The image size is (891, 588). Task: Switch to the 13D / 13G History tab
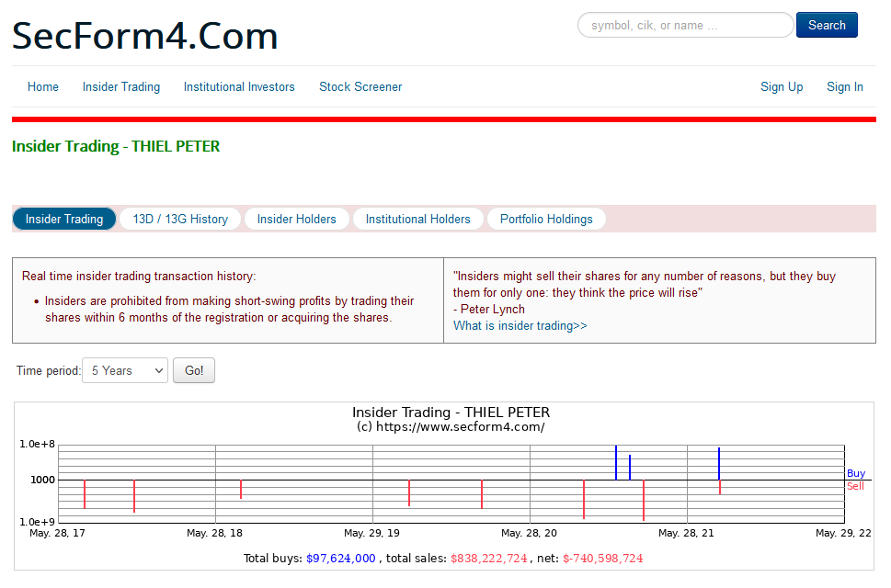(180, 219)
